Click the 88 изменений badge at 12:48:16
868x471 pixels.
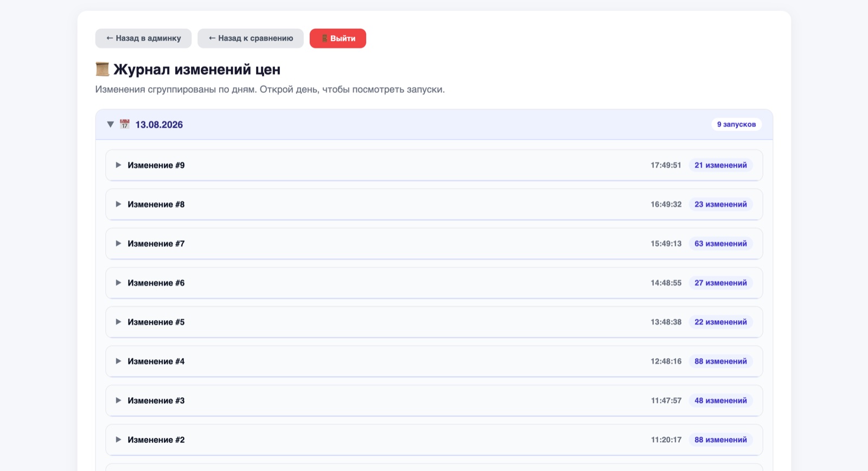pyautogui.click(x=720, y=361)
